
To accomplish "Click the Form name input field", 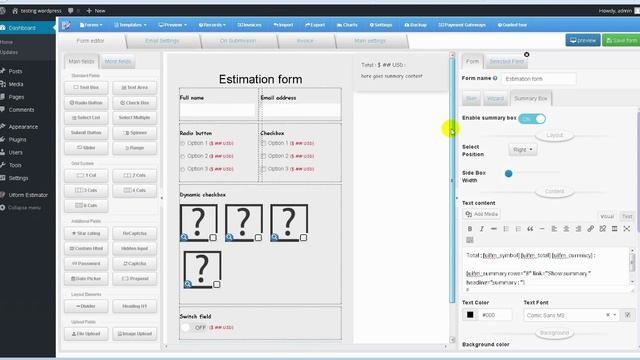I will [539, 79].
